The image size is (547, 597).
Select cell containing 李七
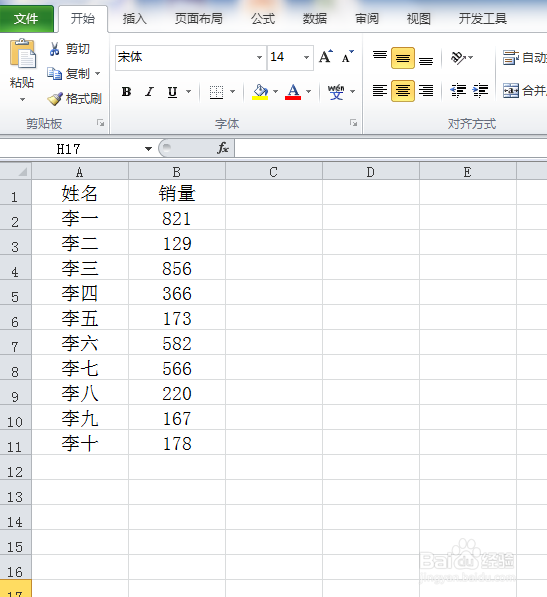coord(80,367)
